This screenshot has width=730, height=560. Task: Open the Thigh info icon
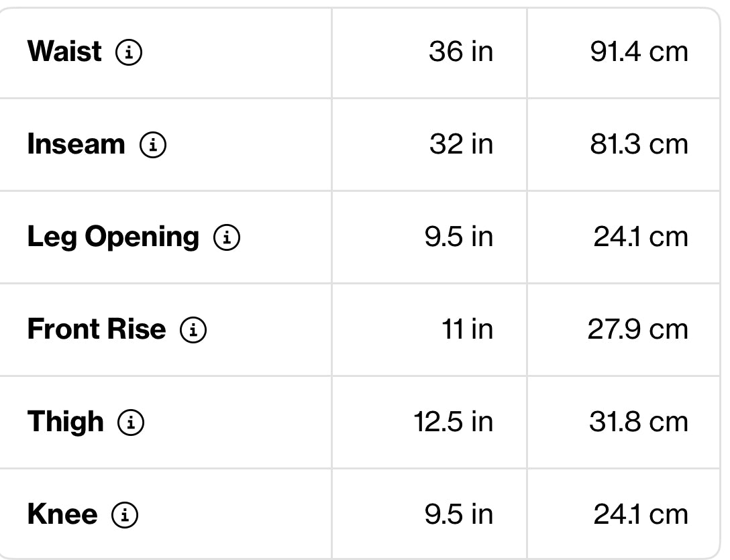point(131,423)
